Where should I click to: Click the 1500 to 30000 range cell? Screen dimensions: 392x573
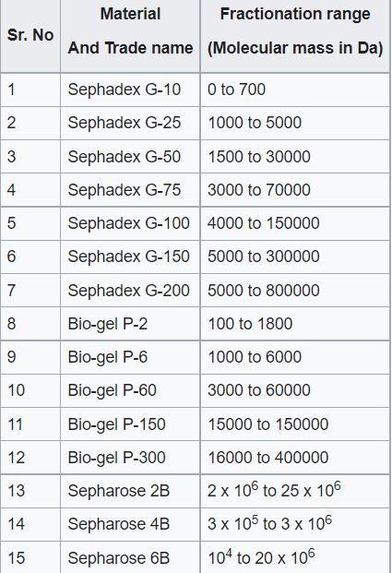point(295,157)
